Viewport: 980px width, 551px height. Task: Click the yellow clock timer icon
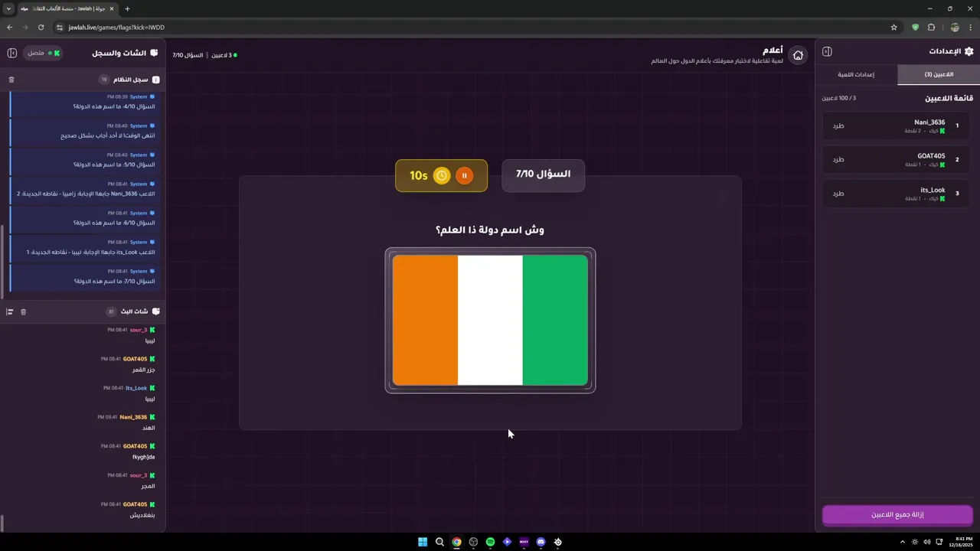[442, 176]
